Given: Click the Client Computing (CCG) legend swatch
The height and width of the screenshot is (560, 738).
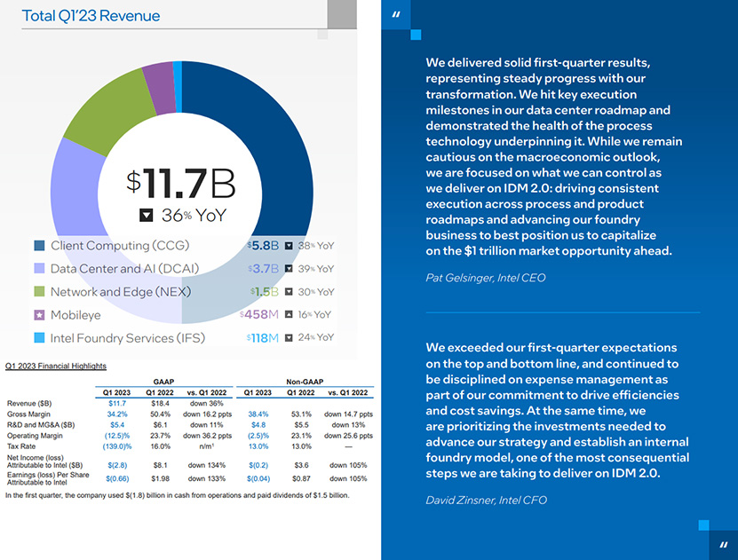Looking at the screenshot, I should (40, 246).
